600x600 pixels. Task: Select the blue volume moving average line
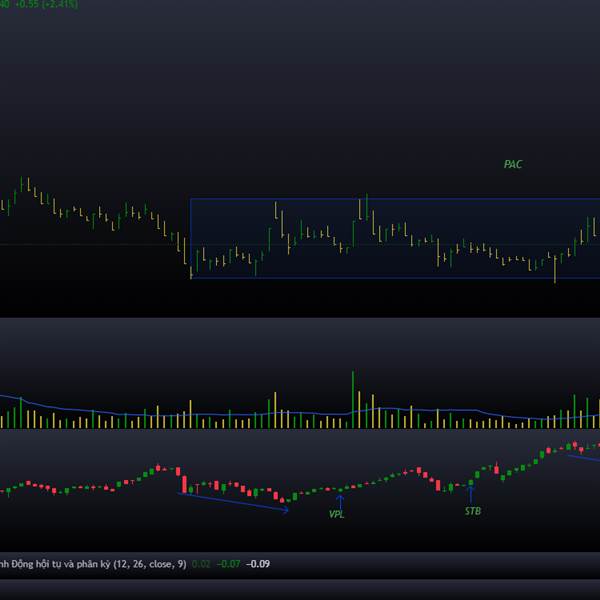click(x=250, y=411)
